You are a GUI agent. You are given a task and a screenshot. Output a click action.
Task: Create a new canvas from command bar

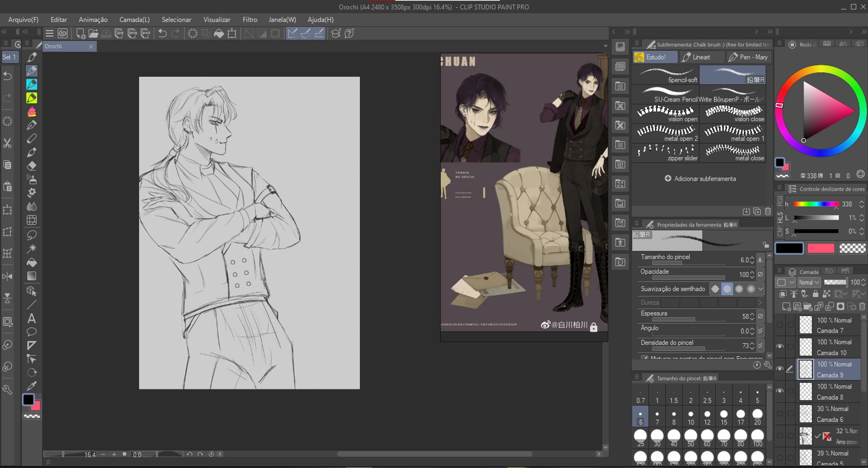click(x=80, y=33)
